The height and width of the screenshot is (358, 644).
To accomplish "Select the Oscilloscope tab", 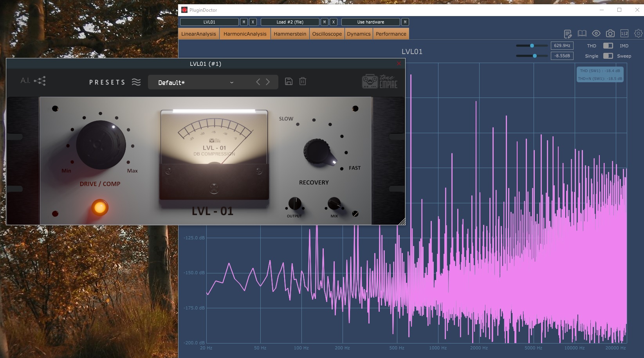I will [x=327, y=34].
